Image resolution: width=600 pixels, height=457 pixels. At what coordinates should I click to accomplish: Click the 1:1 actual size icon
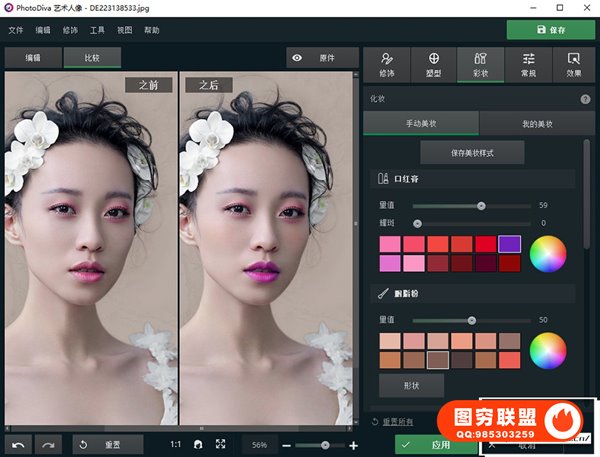(x=176, y=444)
